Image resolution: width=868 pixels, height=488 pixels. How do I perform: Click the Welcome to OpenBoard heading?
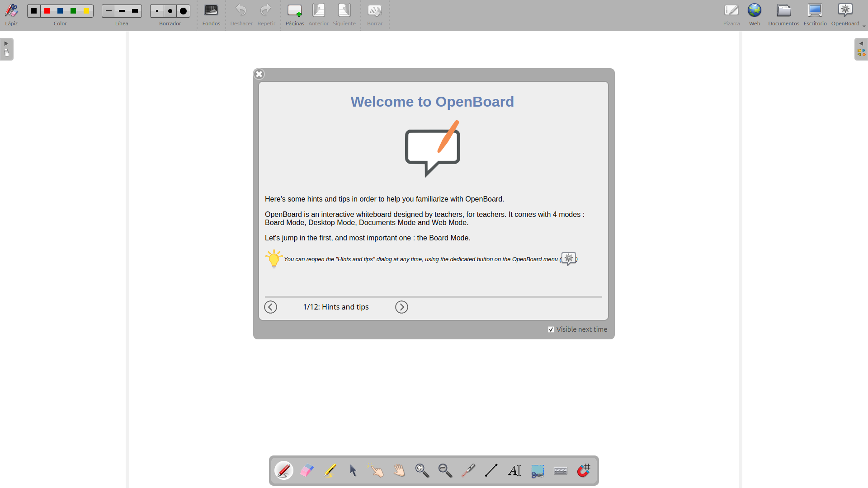coord(432,102)
